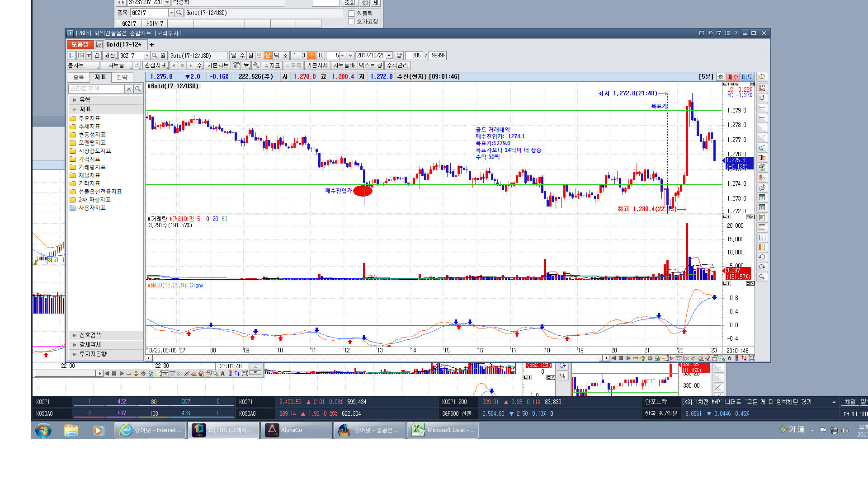Image resolution: width=868 pixels, height=488 pixels.
Task: Open AlphaGo from the taskbar
Action: [x=297, y=430]
